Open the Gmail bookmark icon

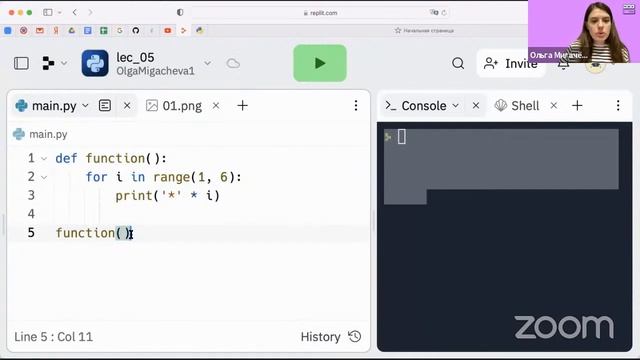coord(40,30)
